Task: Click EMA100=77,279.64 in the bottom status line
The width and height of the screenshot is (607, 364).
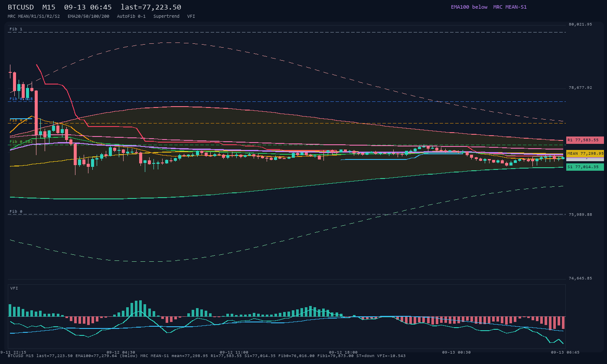Action: point(96,356)
